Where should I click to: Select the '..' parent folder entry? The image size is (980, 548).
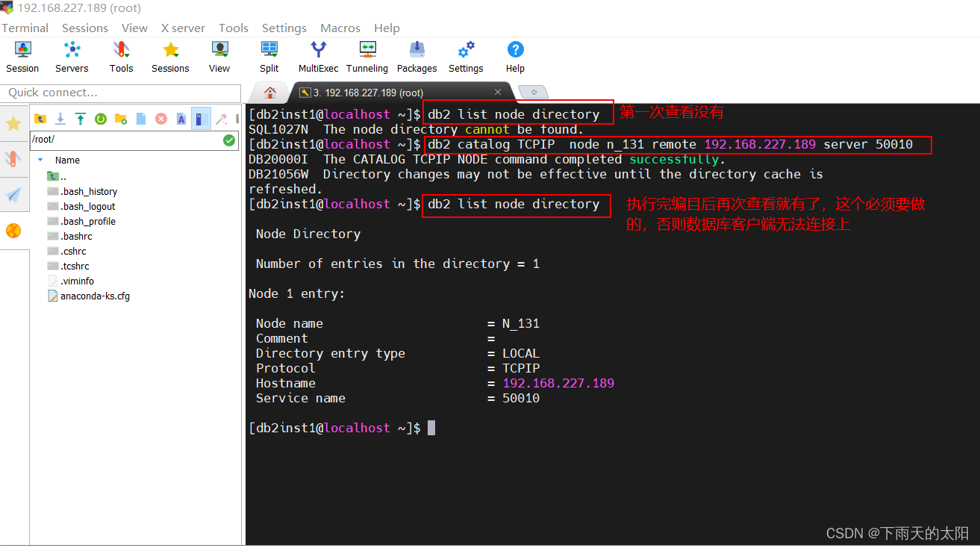point(57,177)
